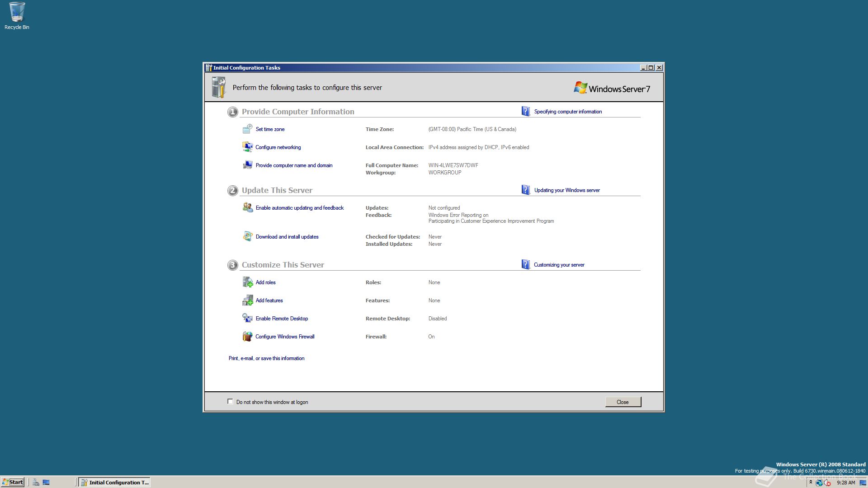The height and width of the screenshot is (488, 868).
Task: Minimize the Initial Configuration Tasks window
Action: point(643,68)
